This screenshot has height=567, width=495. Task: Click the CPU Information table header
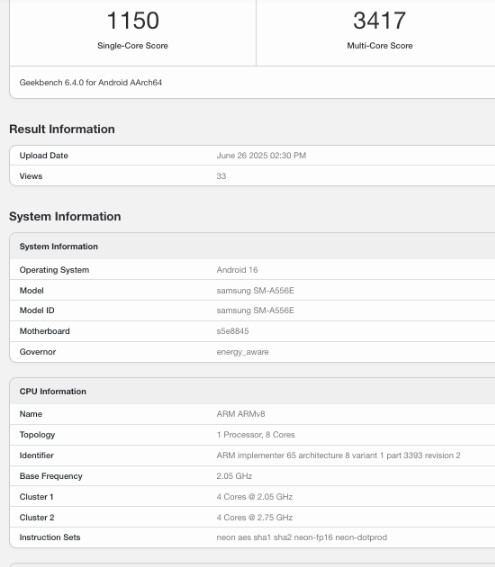click(53, 391)
